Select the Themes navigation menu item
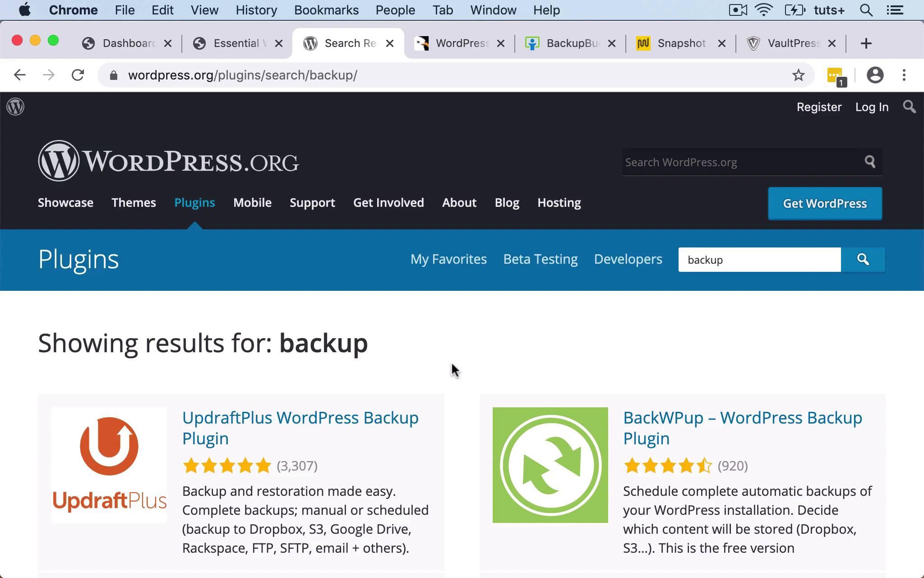The height and width of the screenshot is (578, 924). click(x=134, y=202)
